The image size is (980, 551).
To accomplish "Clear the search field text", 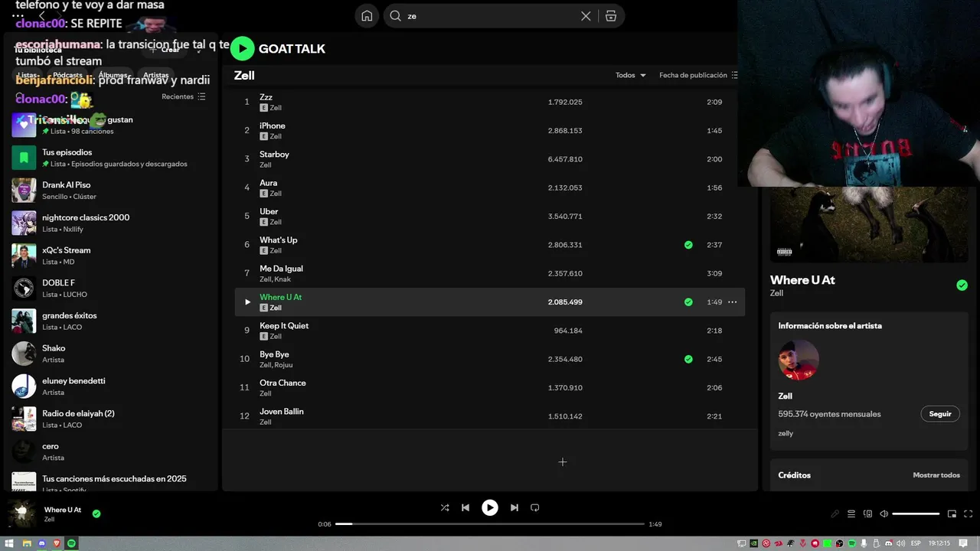I will [x=586, y=16].
